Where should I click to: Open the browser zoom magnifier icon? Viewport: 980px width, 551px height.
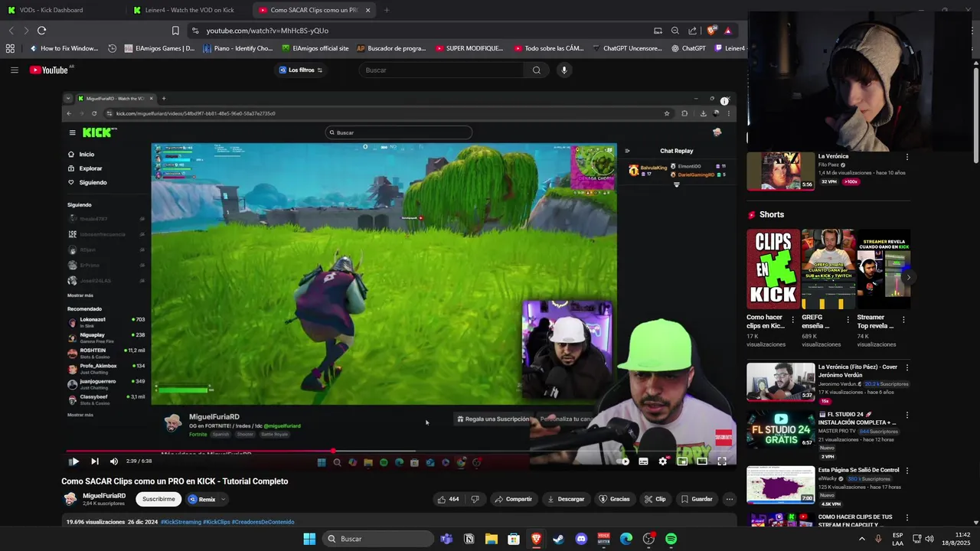tap(675, 31)
